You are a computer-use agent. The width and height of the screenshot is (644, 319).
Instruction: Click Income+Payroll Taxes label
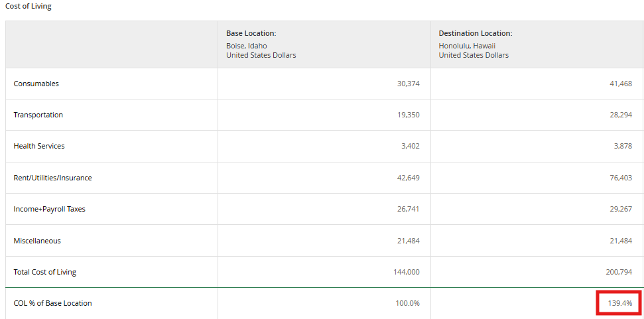[49, 209]
